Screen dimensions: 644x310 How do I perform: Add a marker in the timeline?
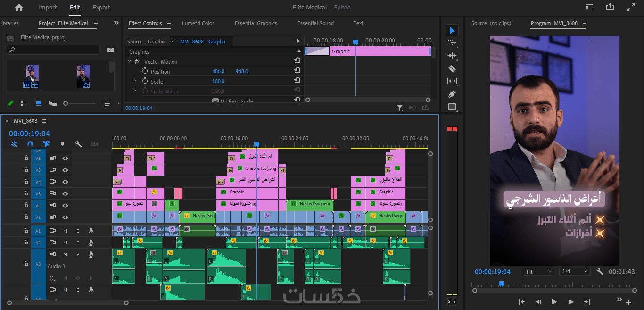click(62, 144)
